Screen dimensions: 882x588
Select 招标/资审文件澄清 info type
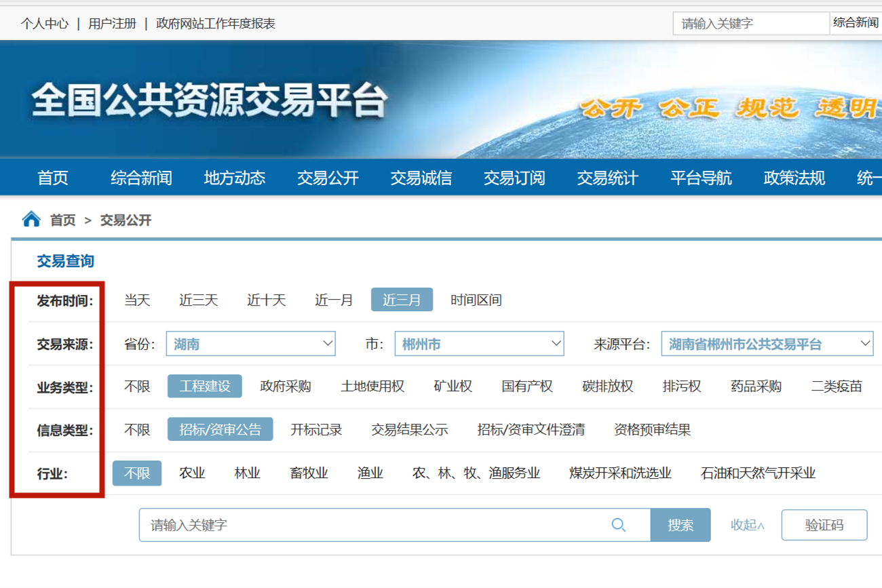(531, 429)
